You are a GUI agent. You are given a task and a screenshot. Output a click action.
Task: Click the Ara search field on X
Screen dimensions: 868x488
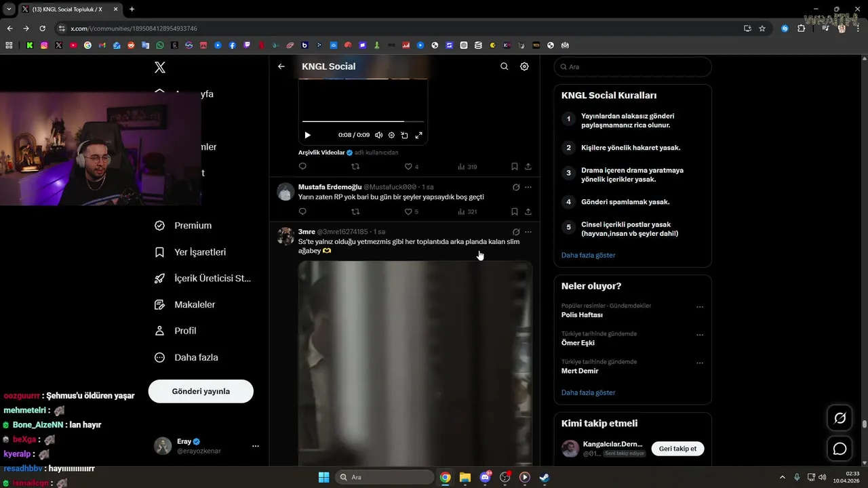(x=633, y=66)
